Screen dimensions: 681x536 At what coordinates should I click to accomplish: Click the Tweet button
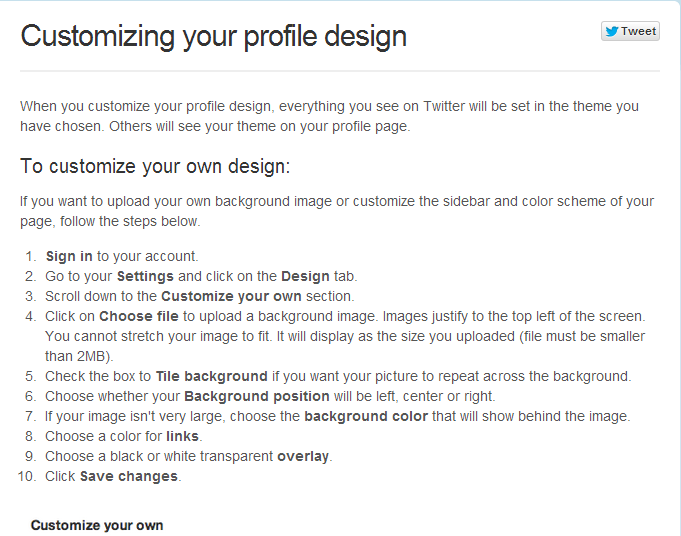pyautogui.click(x=630, y=31)
